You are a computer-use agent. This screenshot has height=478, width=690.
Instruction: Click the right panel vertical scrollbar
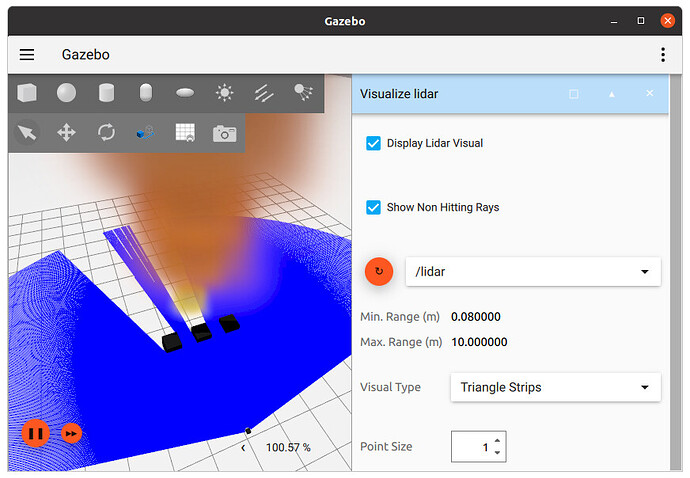(676, 273)
